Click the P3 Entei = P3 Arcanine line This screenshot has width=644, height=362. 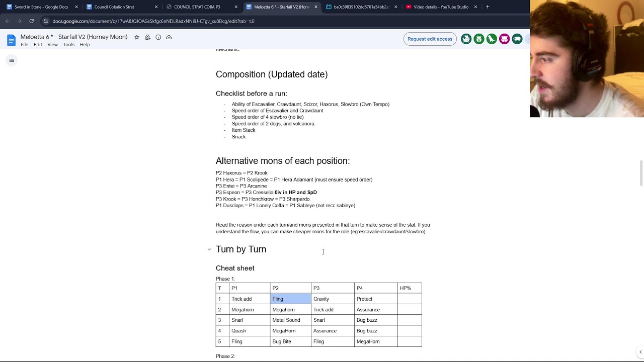point(241,186)
